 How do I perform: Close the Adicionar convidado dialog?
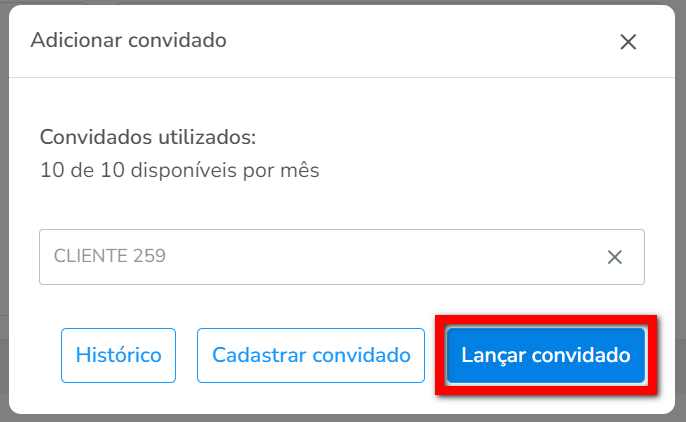628,42
